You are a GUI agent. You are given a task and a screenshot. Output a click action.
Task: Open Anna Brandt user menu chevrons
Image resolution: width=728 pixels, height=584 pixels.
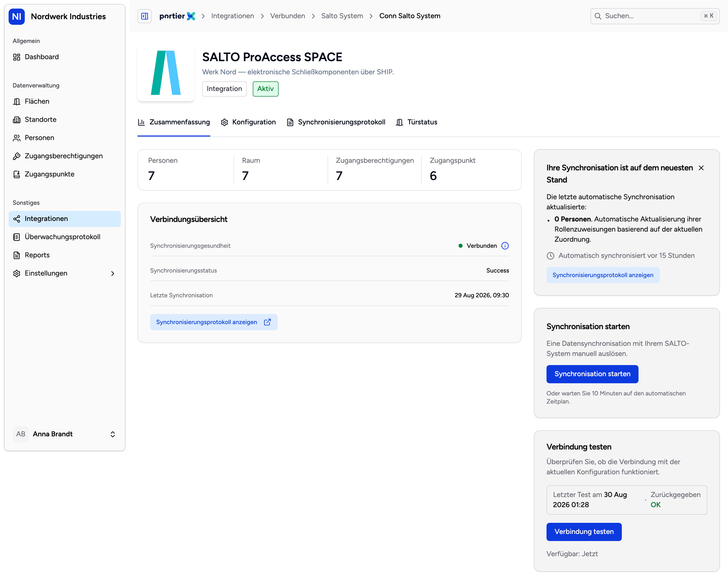click(x=113, y=434)
